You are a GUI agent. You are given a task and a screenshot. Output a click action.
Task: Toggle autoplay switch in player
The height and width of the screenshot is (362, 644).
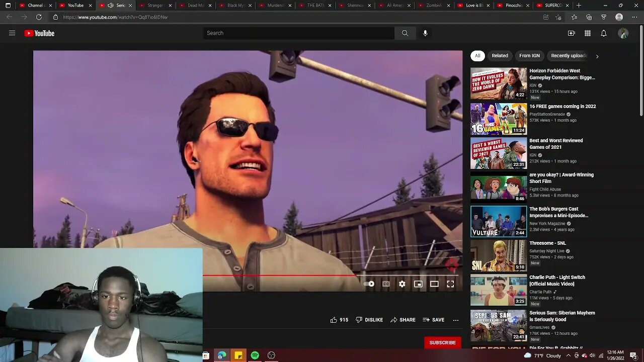(x=369, y=284)
